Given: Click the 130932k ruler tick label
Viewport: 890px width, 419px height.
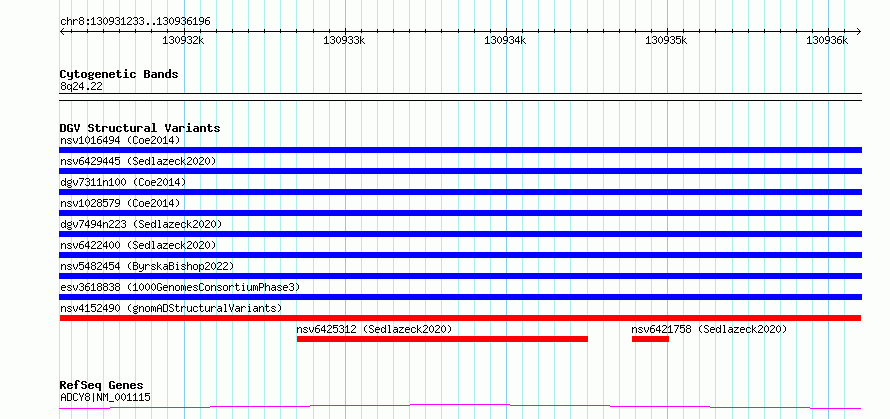Looking at the screenshot, I should (x=183, y=41).
